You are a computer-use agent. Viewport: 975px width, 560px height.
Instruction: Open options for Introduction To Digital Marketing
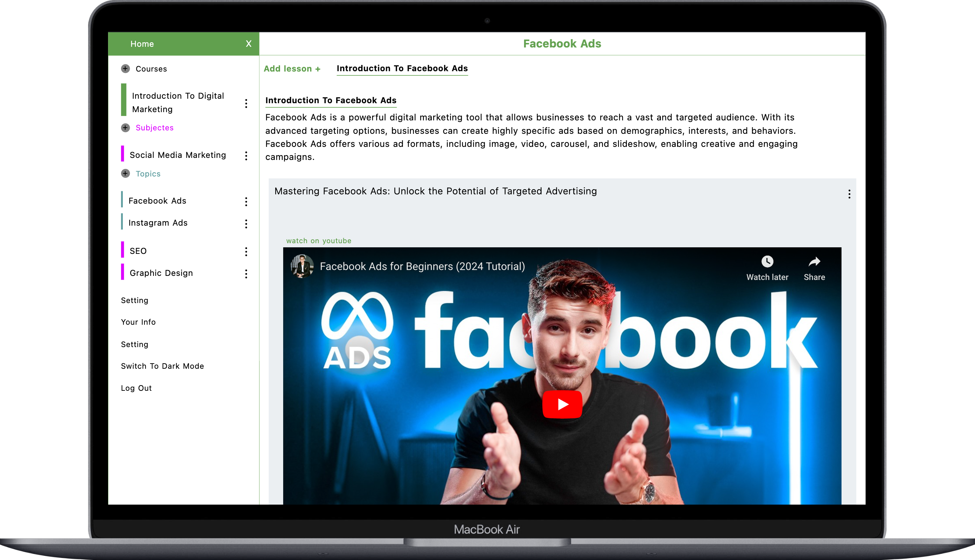(x=246, y=103)
